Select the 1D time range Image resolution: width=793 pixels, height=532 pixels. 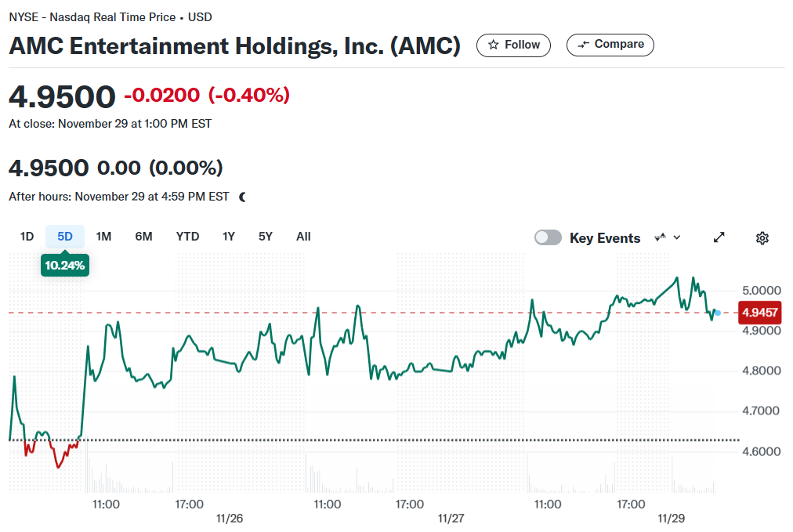(27, 237)
